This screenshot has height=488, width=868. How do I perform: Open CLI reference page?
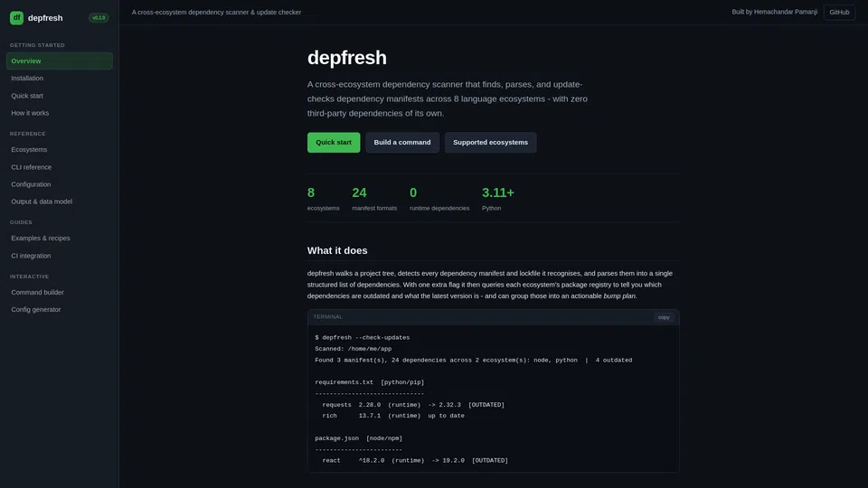(x=60, y=167)
